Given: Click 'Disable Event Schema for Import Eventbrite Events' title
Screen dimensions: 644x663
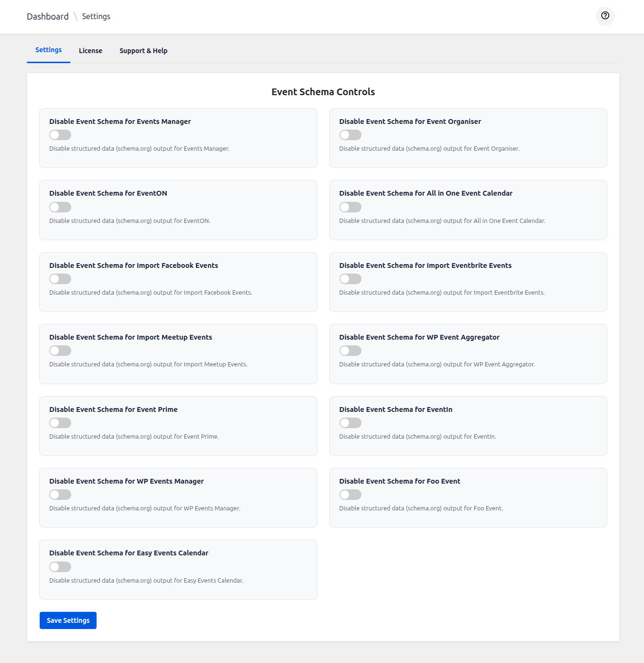Looking at the screenshot, I should point(426,265).
